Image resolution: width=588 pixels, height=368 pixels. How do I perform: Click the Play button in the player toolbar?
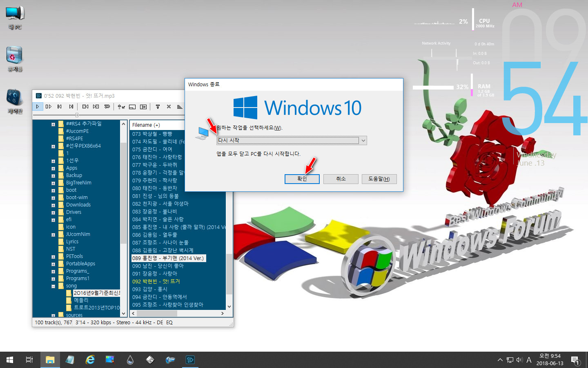coord(38,106)
